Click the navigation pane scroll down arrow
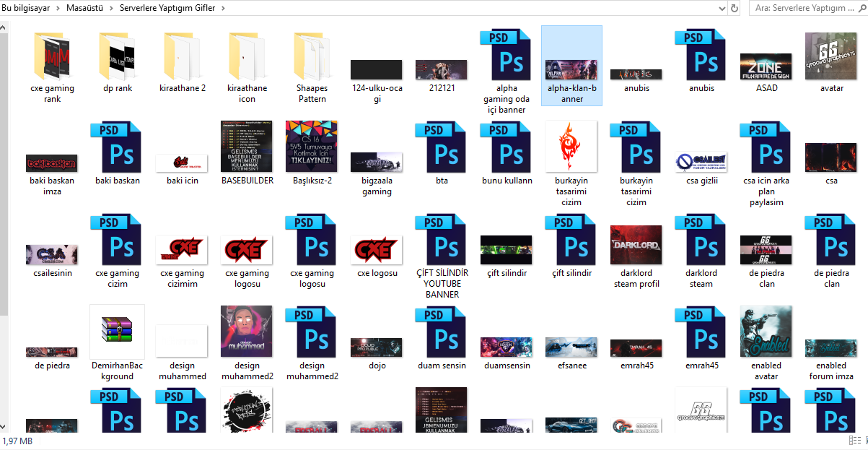 click(4, 428)
